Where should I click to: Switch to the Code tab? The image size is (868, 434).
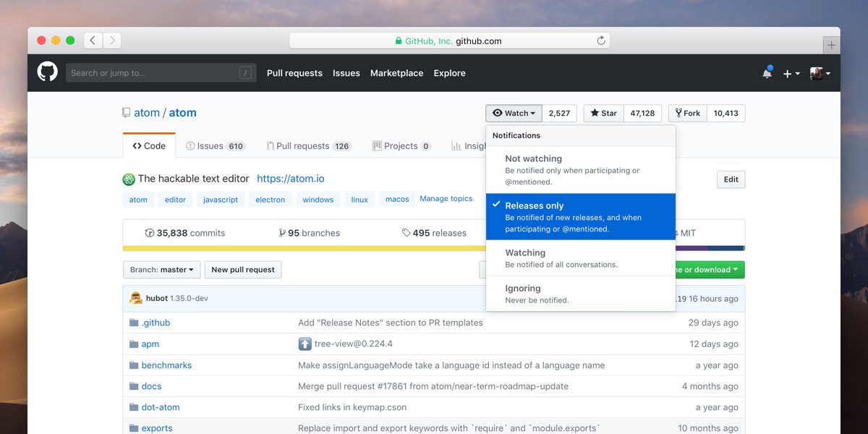tap(149, 145)
